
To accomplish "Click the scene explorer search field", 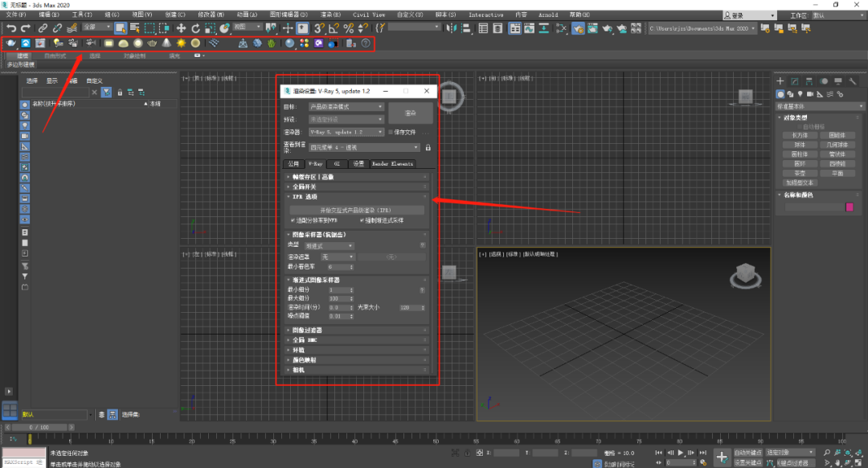I will click(x=55, y=92).
